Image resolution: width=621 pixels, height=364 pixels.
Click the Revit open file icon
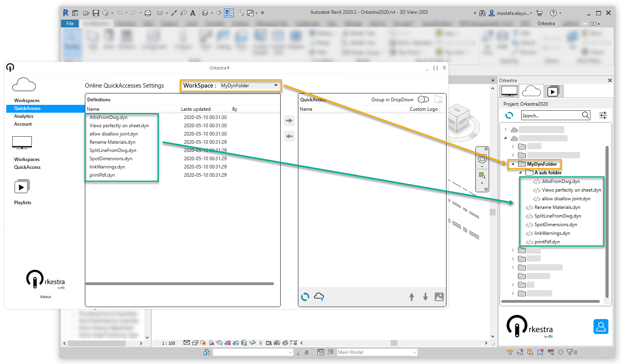[x=86, y=13]
